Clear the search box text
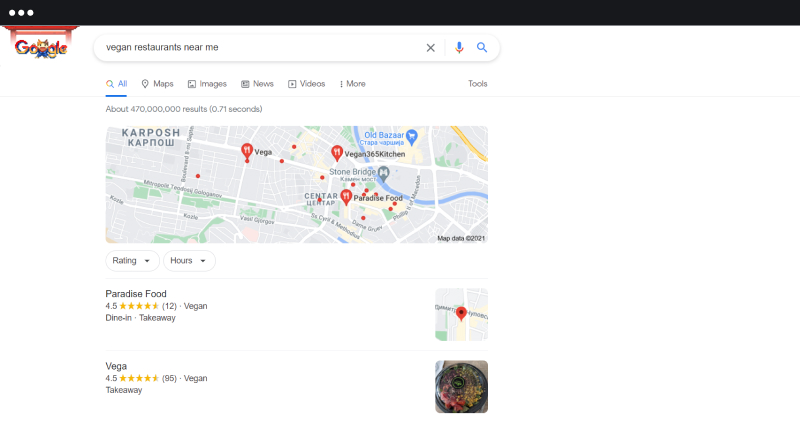This screenshot has width=800, height=421. pyautogui.click(x=431, y=47)
